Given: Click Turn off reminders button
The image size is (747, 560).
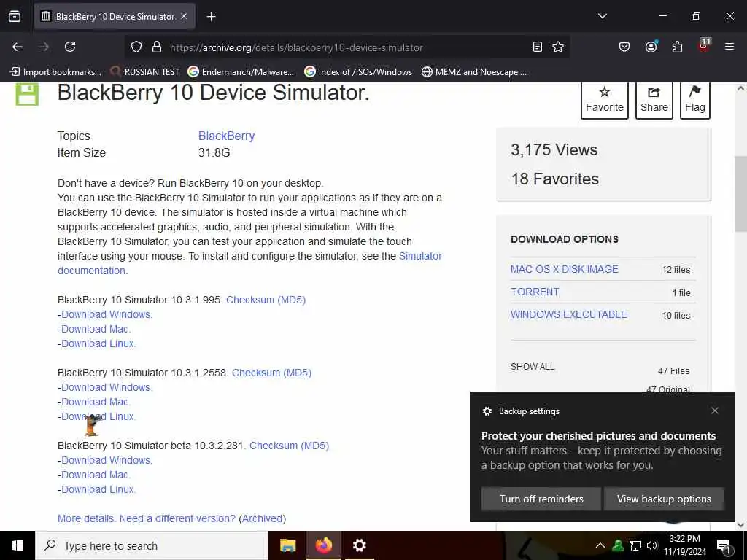Looking at the screenshot, I should pyautogui.click(x=541, y=499).
